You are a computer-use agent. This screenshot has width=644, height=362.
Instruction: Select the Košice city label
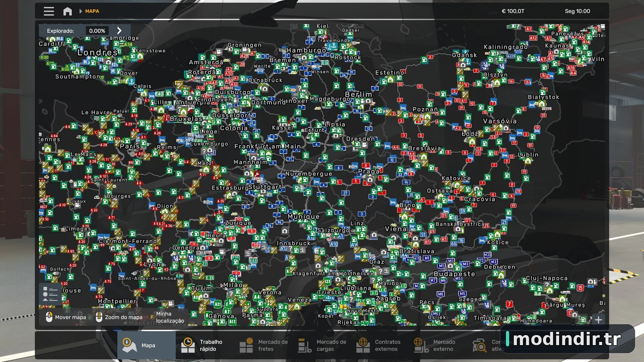(x=498, y=242)
